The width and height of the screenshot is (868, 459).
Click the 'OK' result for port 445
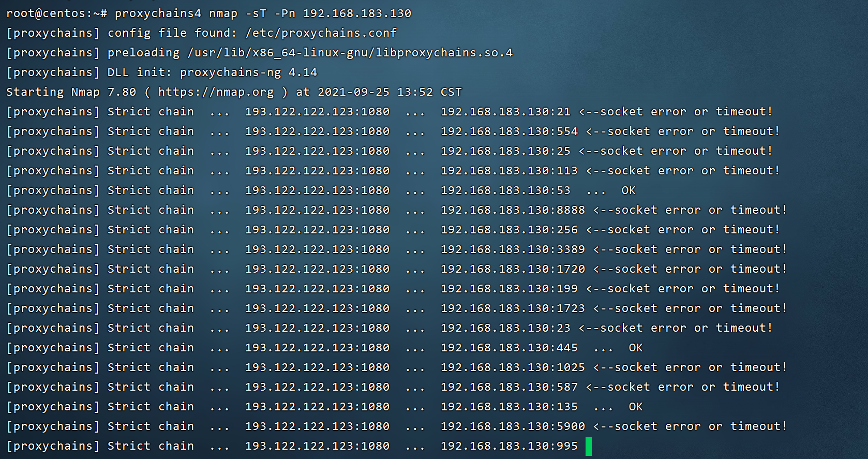[x=636, y=348]
